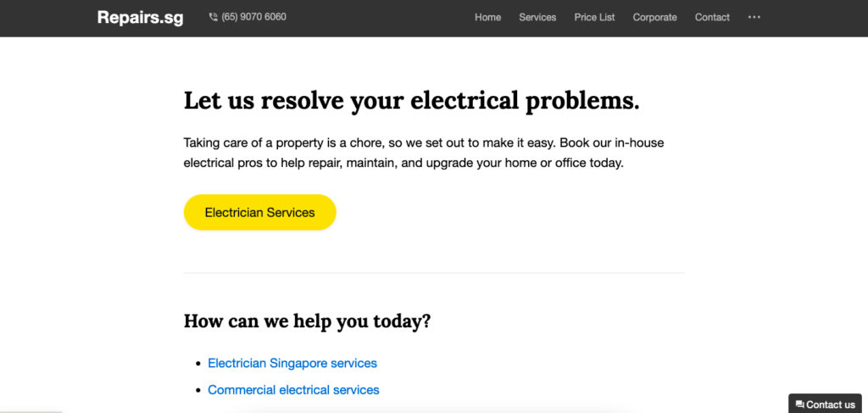
Task: Click the horizontal divider line below the button
Action: pos(434,273)
